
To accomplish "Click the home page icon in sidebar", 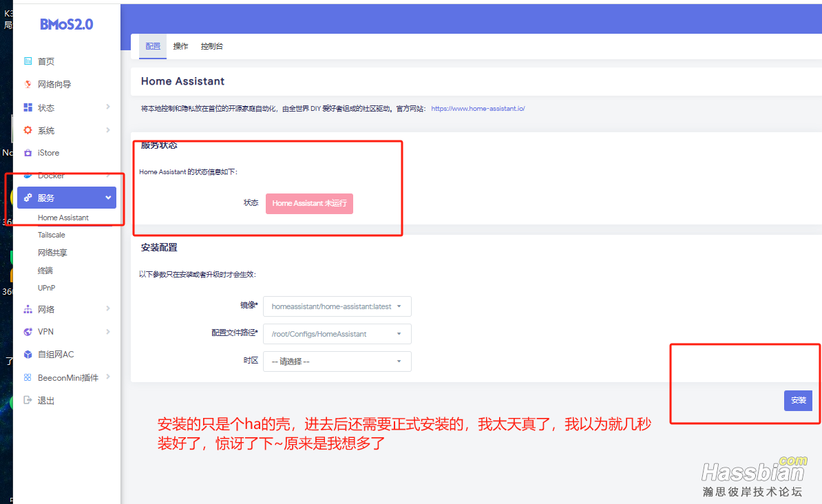I will pos(28,61).
